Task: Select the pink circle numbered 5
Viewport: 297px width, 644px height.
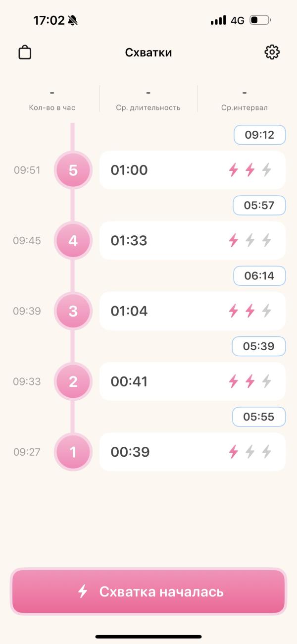Action: click(x=73, y=170)
